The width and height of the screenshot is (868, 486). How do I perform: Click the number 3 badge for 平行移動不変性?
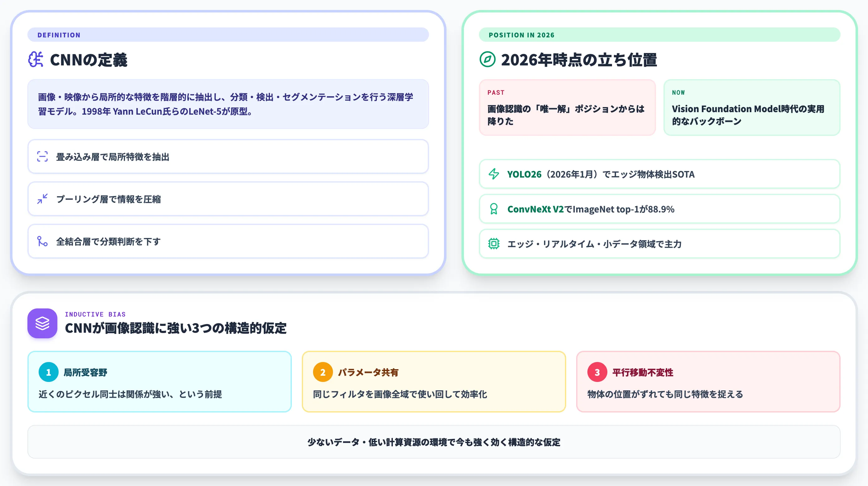[597, 372]
